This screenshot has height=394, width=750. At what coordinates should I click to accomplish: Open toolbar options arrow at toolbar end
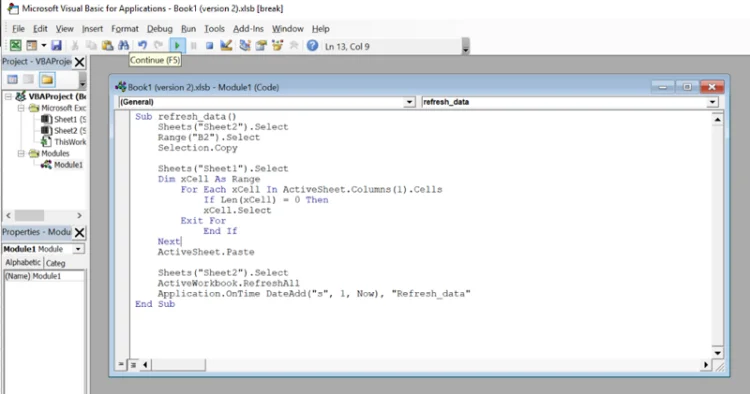click(x=465, y=47)
